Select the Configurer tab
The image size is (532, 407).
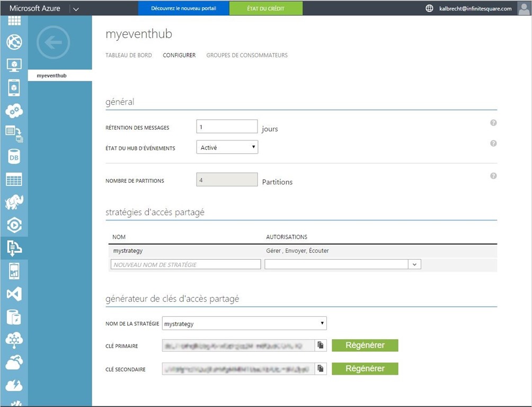[179, 55]
